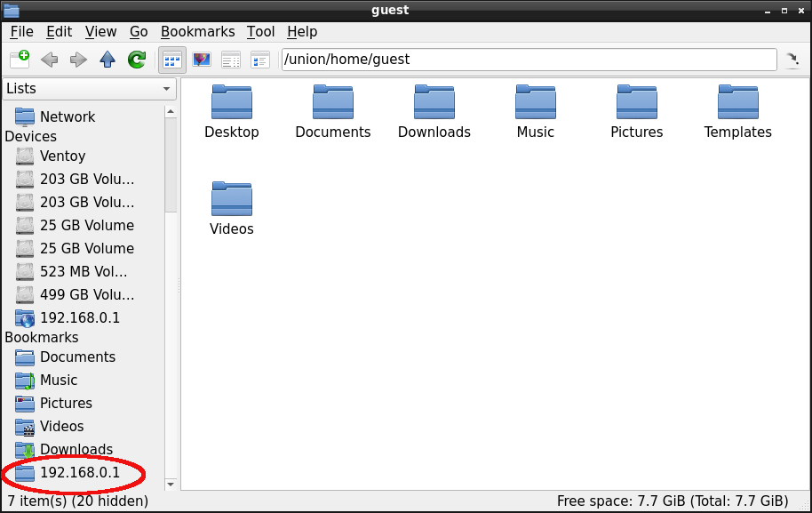
Task: Click the path bar showing /union/home/guest
Action: 529,60
